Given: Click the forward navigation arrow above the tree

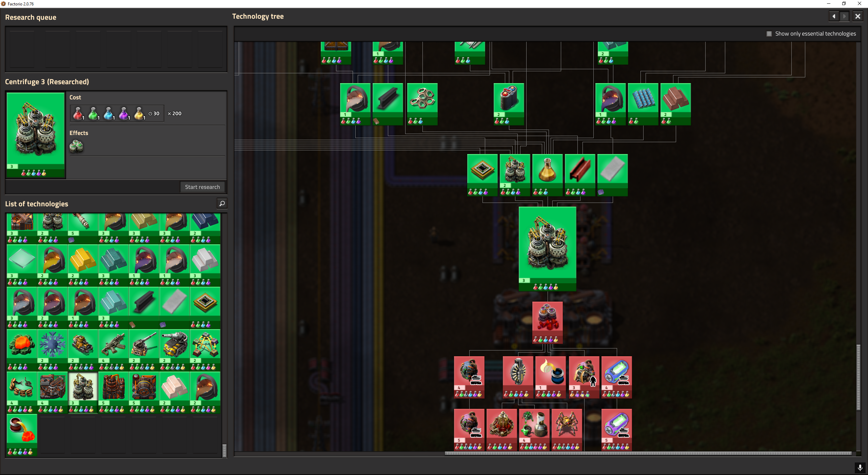Looking at the screenshot, I should tap(844, 16).
